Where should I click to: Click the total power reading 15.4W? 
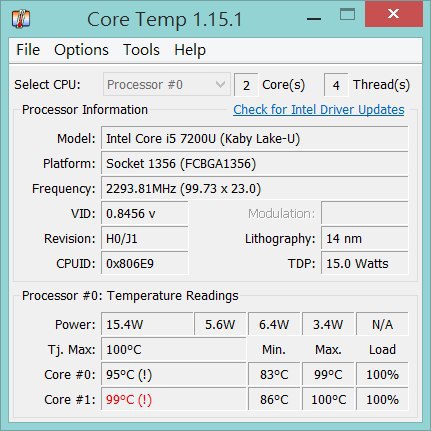point(147,324)
